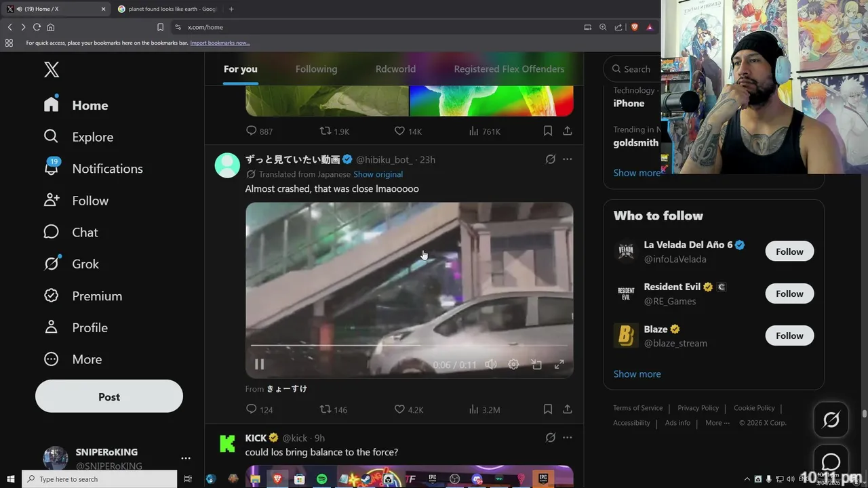Open Premium from the sidebar
Image resolution: width=868 pixels, height=488 pixels.
coord(83,296)
